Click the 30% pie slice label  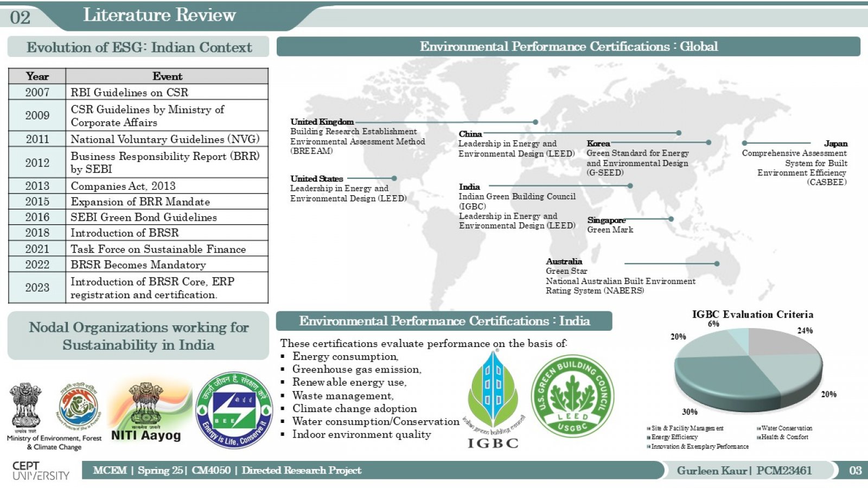click(690, 412)
